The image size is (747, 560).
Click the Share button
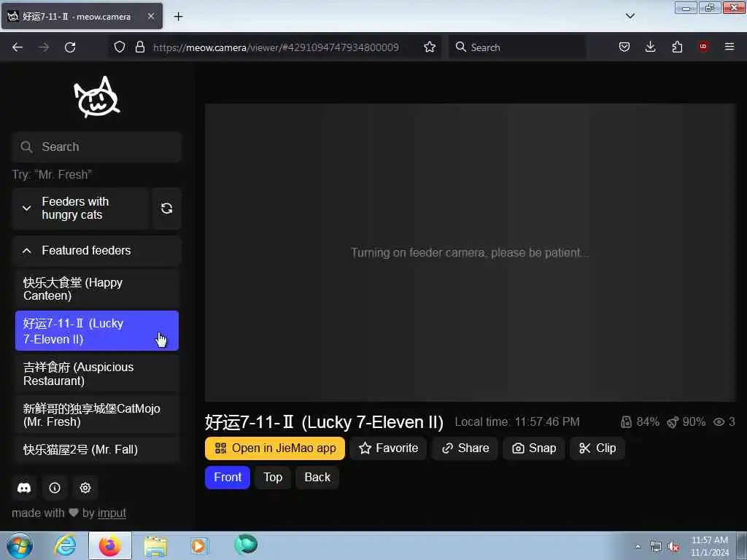point(465,448)
